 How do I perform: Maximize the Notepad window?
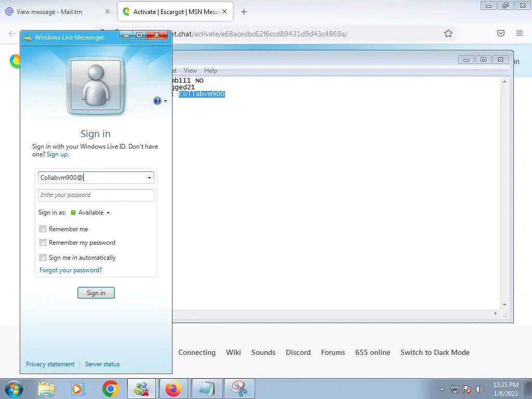point(483,60)
